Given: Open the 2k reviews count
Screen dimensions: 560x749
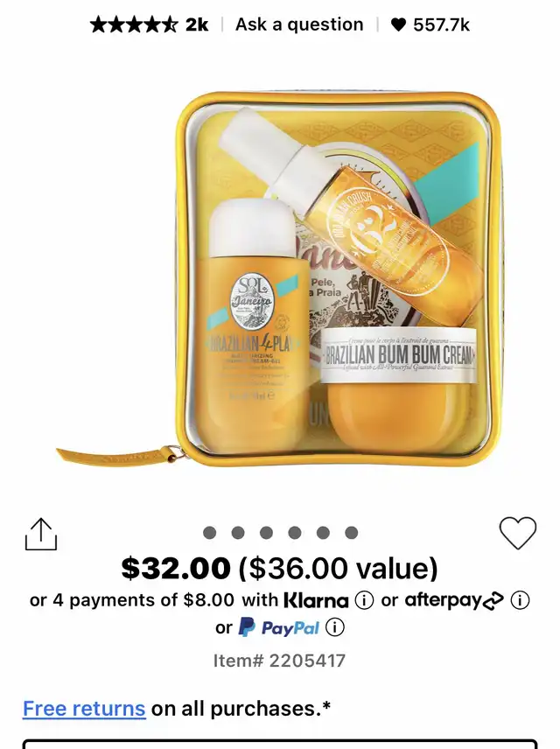Looking at the screenshot, I should pyautogui.click(x=197, y=24).
